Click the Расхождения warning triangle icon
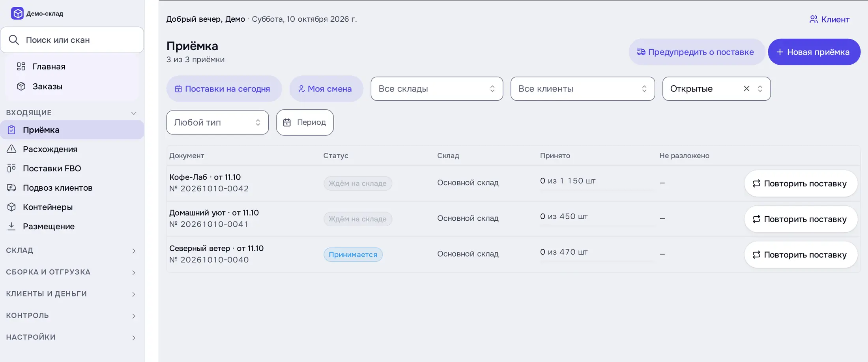This screenshot has height=362, width=868. pos(11,149)
